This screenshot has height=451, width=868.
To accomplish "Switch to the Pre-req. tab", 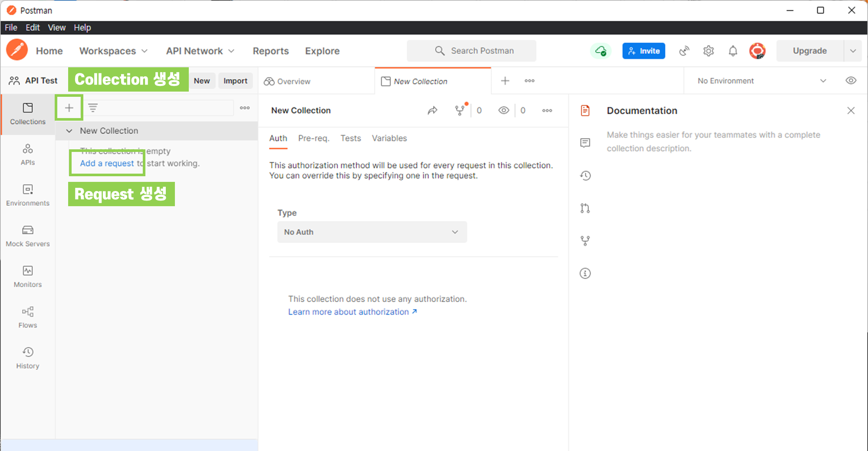I will pos(314,138).
